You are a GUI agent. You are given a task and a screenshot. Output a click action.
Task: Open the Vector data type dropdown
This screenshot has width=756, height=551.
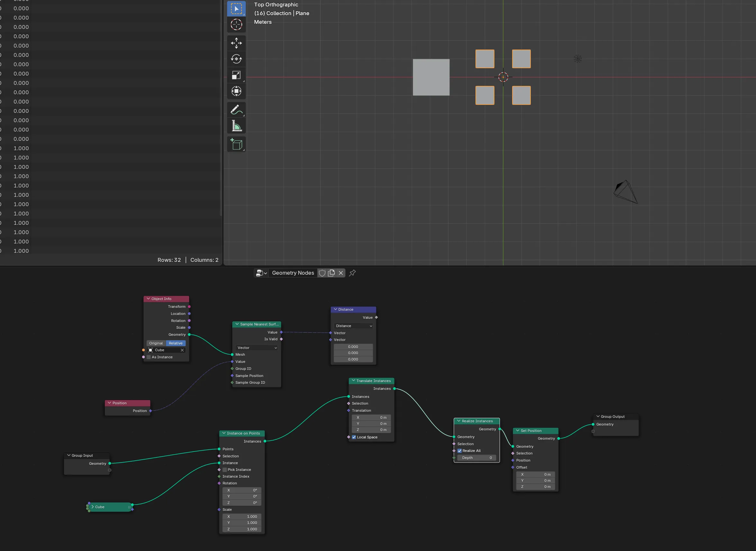pos(257,348)
